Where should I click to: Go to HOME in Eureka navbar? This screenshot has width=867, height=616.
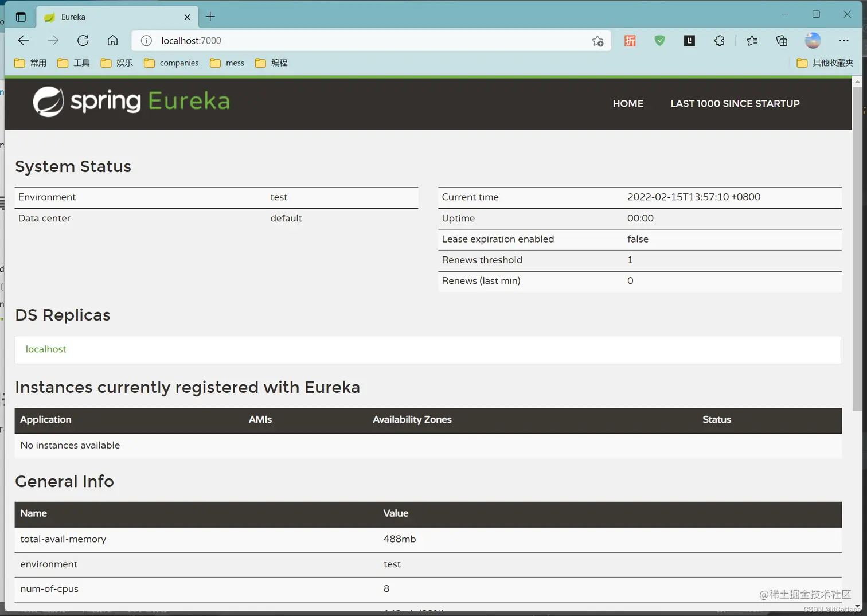pos(628,103)
